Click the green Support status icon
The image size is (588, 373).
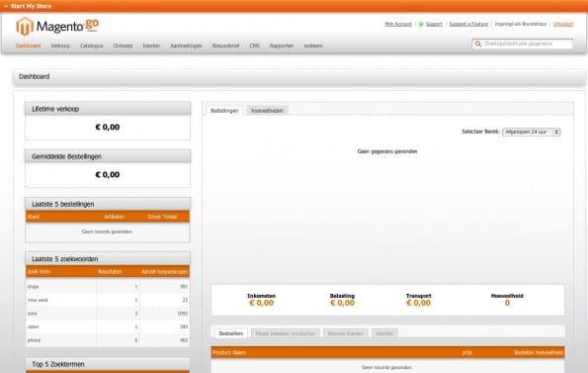pyautogui.click(x=421, y=25)
